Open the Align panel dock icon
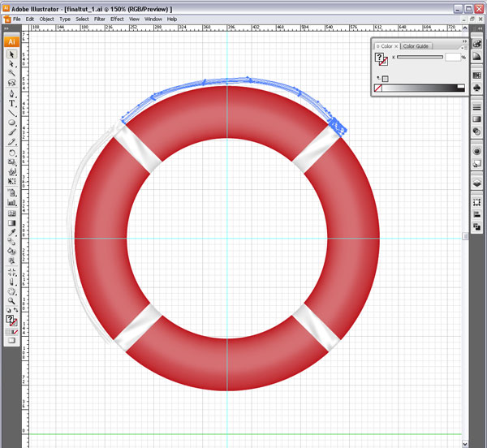 tap(476, 214)
